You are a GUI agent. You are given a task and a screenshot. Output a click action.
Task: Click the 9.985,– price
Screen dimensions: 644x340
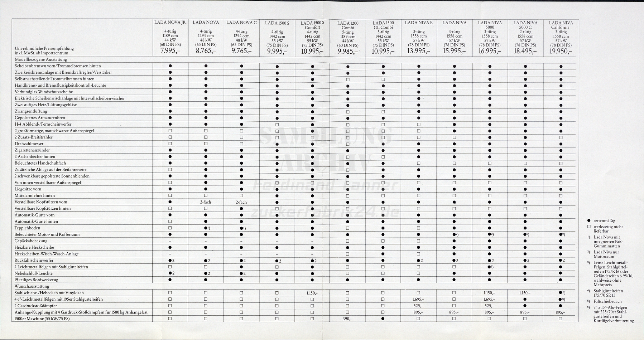(x=348, y=51)
